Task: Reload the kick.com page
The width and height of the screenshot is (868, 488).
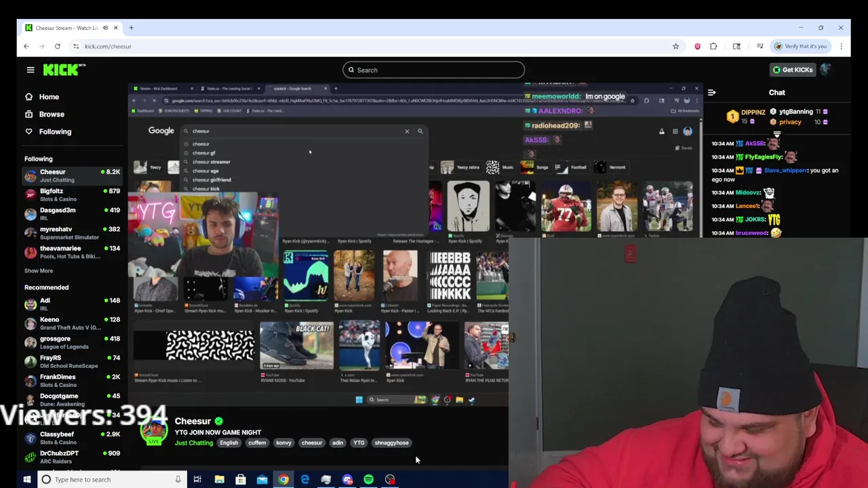Action: (58, 46)
